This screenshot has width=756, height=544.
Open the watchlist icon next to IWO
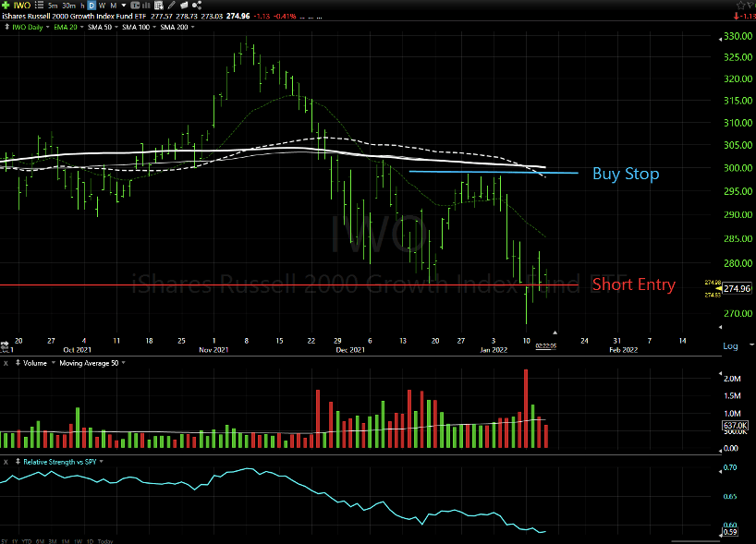tap(39, 6)
